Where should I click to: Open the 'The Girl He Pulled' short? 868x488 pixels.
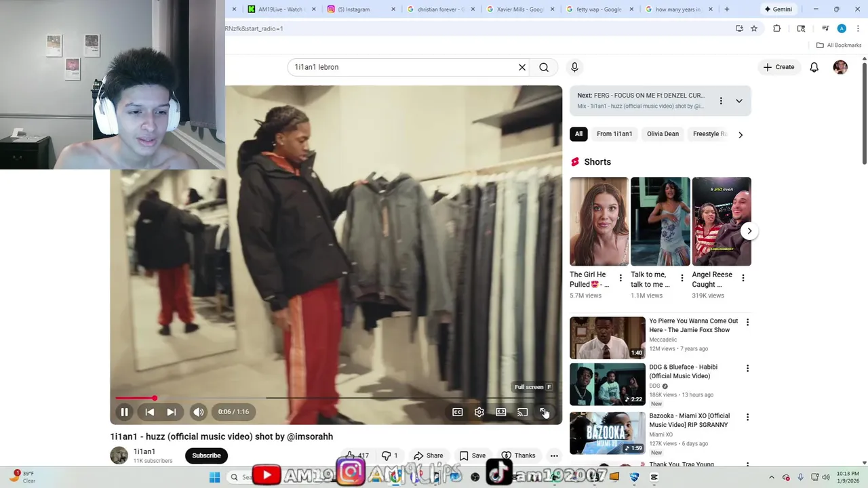(x=599, y=222)
